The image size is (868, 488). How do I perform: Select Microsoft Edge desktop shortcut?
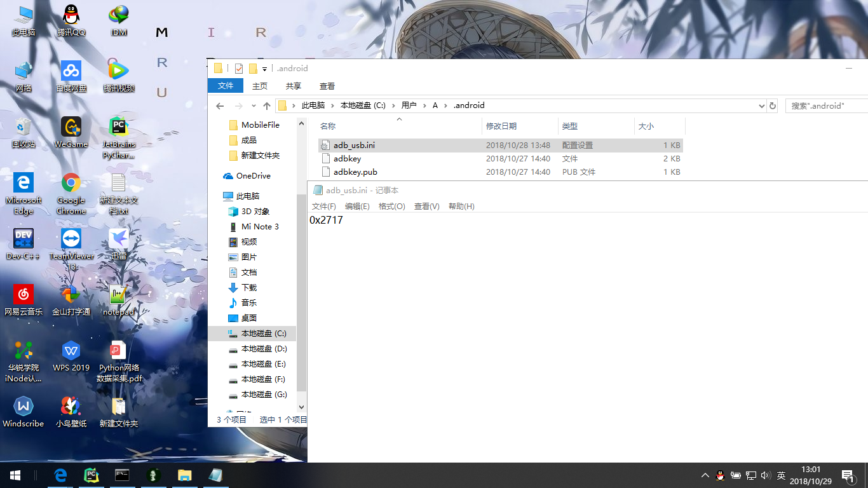point(24,193)
